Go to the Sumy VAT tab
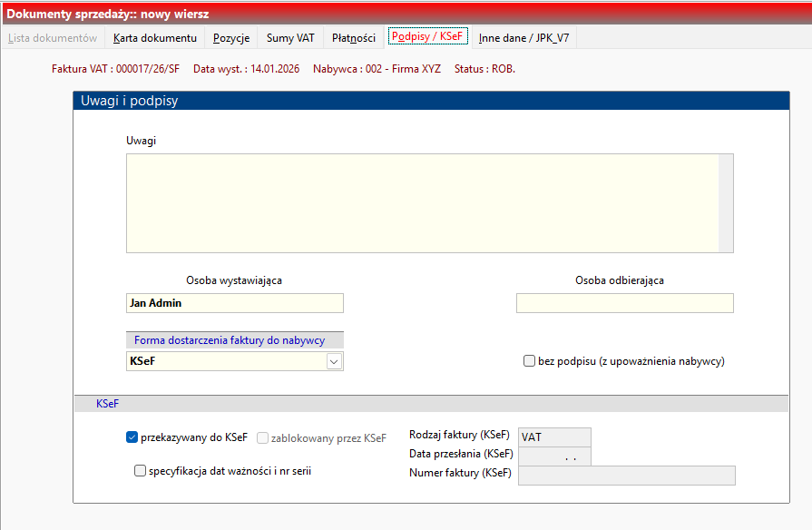812x530 pixels. click(x=290, y=38)
